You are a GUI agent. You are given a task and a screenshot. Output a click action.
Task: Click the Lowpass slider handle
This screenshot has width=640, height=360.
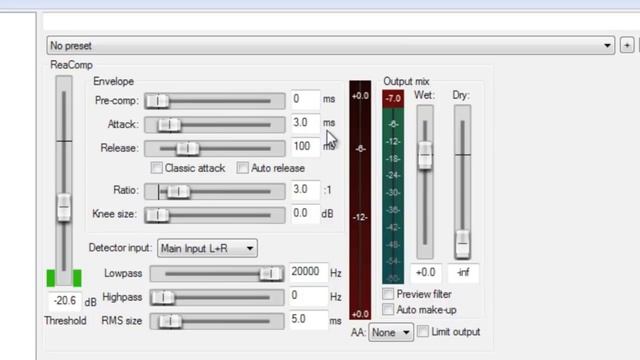(271, 273)
